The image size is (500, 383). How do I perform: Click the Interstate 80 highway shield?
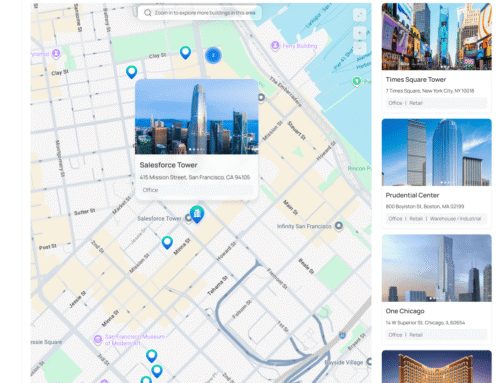tap(342, 335)
